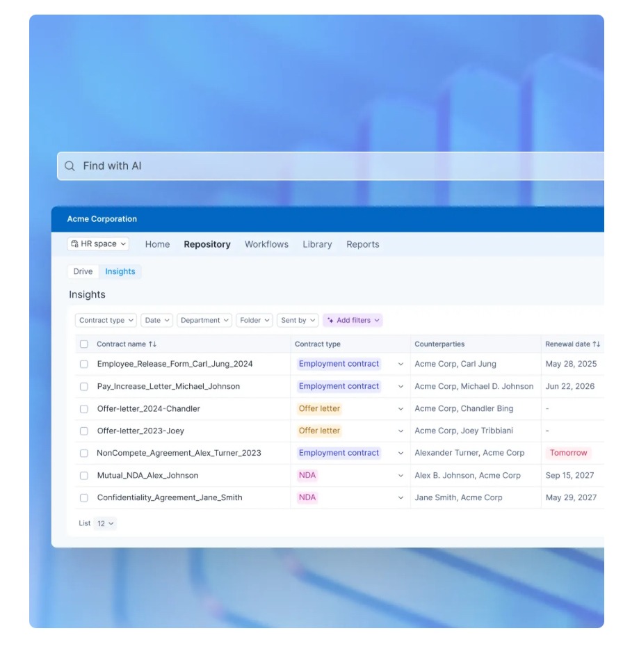Image resolution: width=639 pixels, height=672 pixels.
Task: Click the Employment contract label for Carl Jung's form
Action: 339,364
